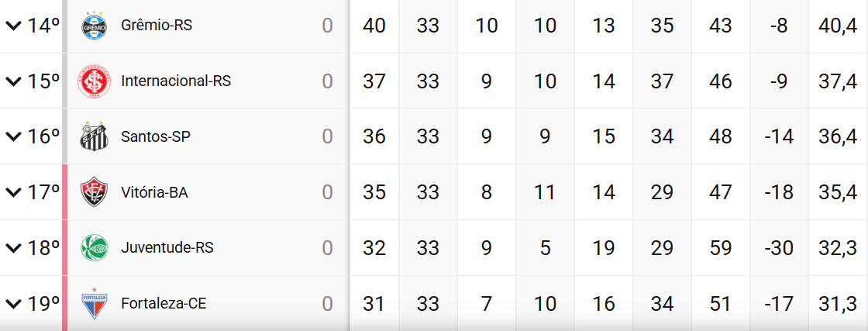
Task: Expand the 18º position row chevron
Action: [13, 248]
